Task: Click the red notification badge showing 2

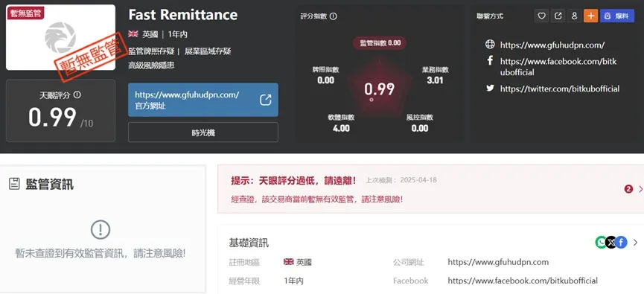Action: 628,189
